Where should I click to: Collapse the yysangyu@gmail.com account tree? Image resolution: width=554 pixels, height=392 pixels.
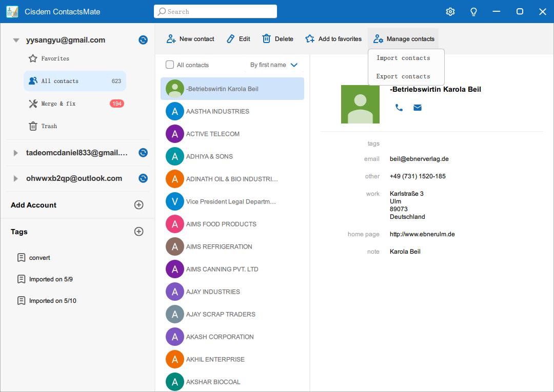[16, 40]
